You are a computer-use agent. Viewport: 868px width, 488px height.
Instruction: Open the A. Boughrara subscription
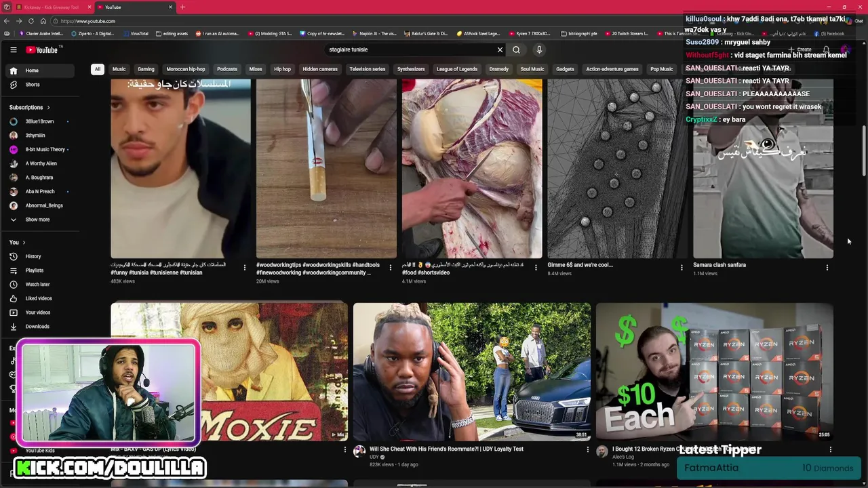coord(39,178)
